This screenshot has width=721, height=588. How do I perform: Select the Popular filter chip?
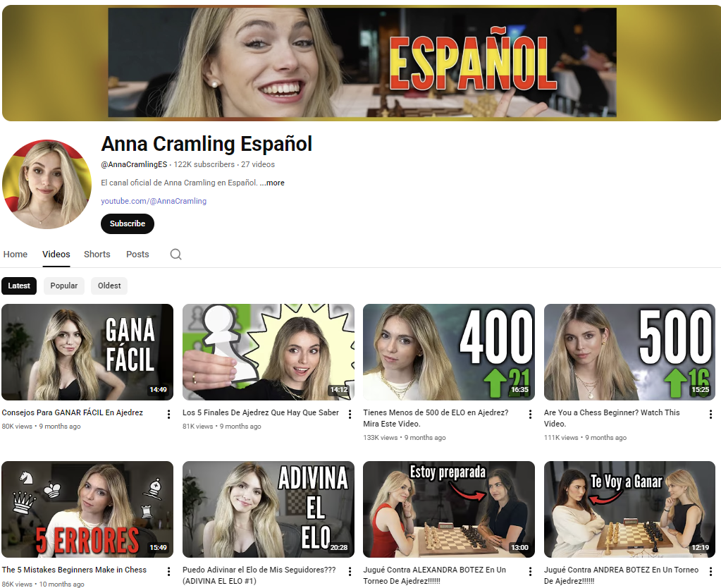coord(63,286)
